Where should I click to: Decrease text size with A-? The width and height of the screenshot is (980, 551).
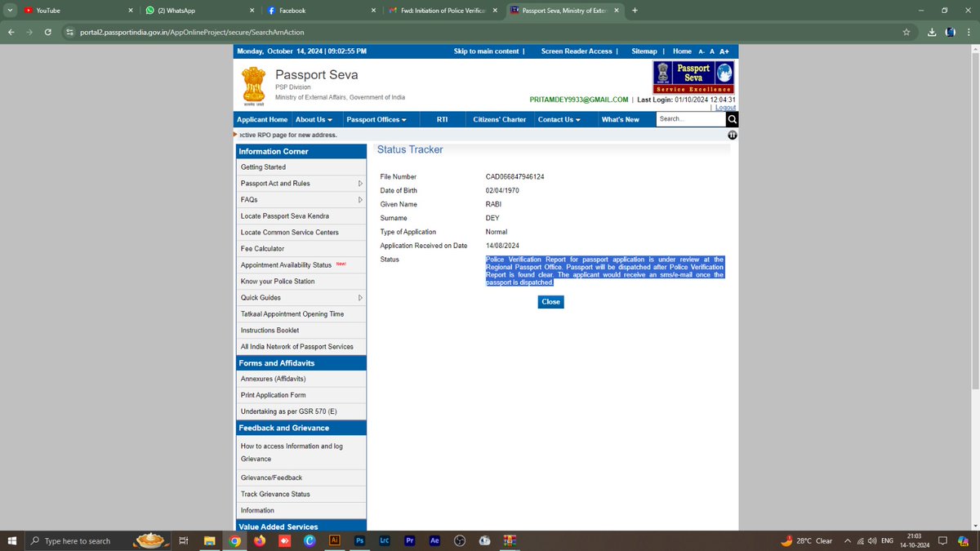[x=702, y=51]
